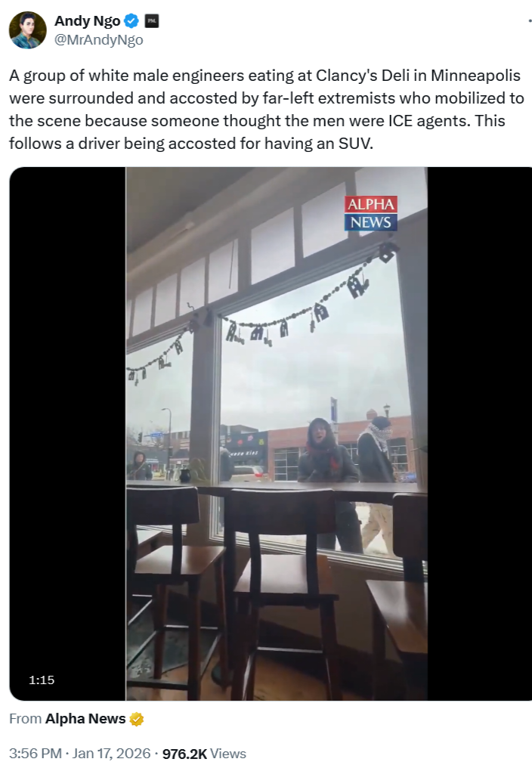Click the 1:15 video duration label

pyautogui.click(x=42, y=680)
